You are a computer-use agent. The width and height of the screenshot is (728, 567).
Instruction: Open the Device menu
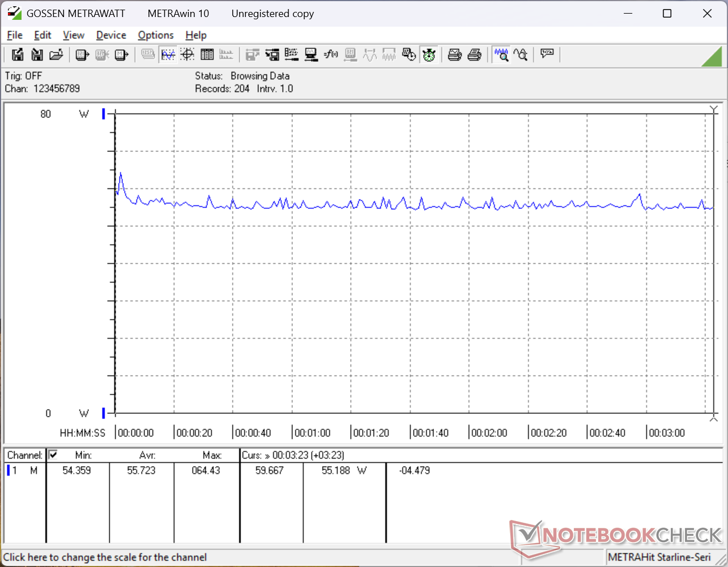(111, 35)
